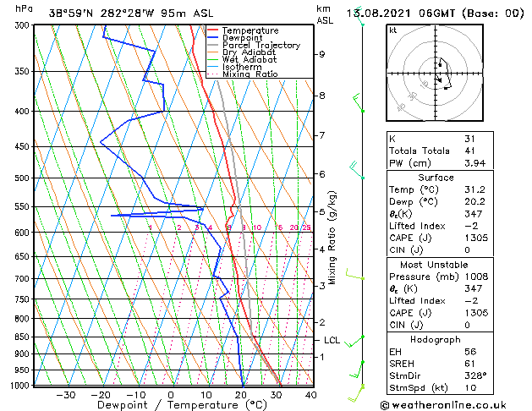Viewport: 532px width, 411px height.
Task: Click the SREH value 61
Action: 470,364
